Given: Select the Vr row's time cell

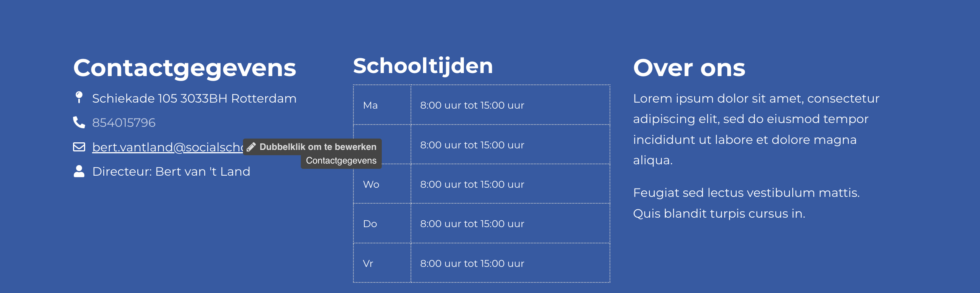Looking at the screenshot, I should (472, 263).
